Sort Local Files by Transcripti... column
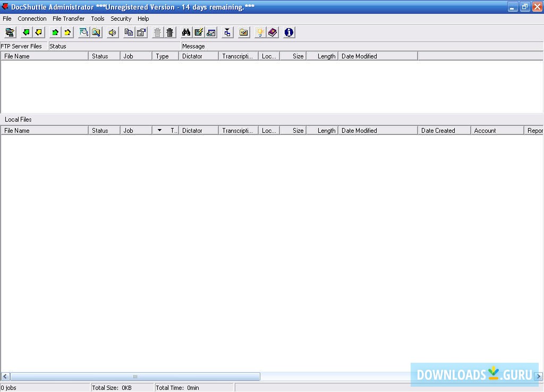The image size is (544, 392). tap(239, 131)
